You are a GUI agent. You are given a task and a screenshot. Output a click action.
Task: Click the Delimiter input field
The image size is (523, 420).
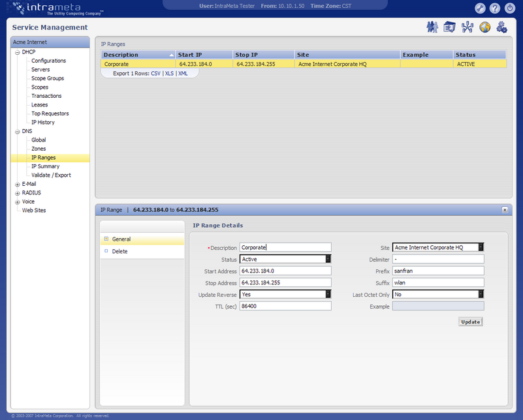coord(438,259)
